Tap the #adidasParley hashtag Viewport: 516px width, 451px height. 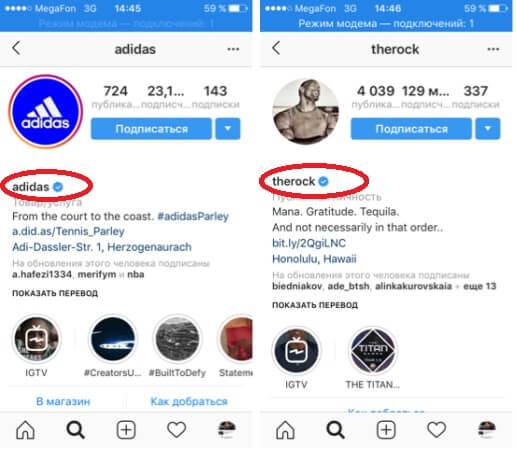[x=193, y=216]
